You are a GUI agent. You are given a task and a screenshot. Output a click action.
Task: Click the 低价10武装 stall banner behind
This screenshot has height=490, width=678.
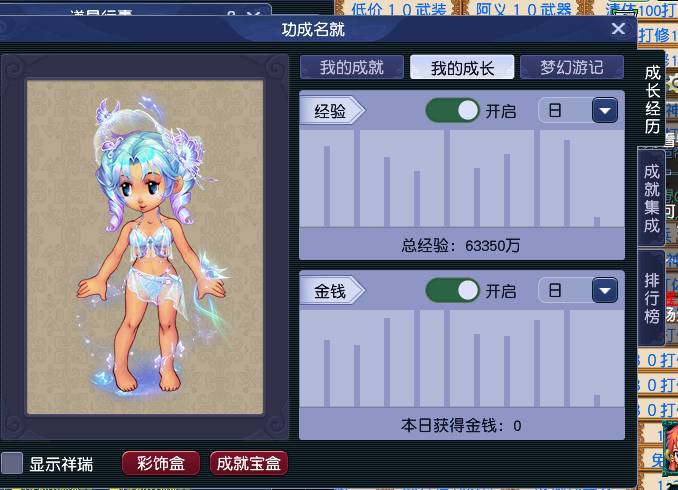[x=398, y=9]
